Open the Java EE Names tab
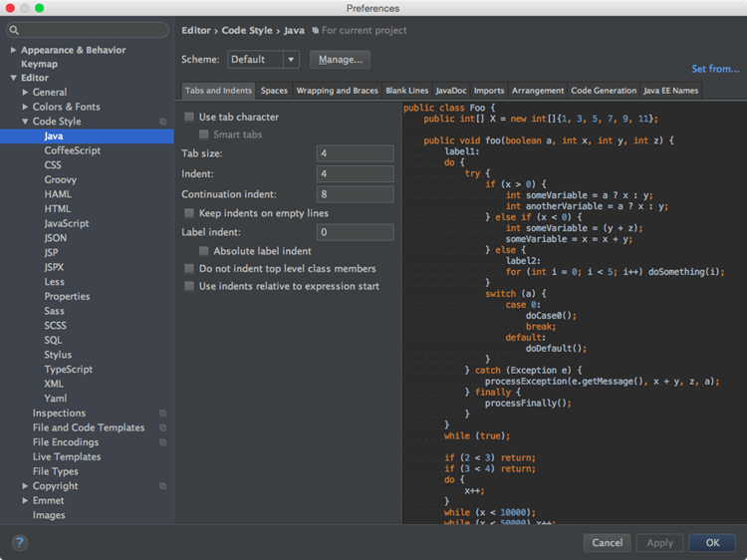This screenshot has height=560, width=747. (670, 91)
